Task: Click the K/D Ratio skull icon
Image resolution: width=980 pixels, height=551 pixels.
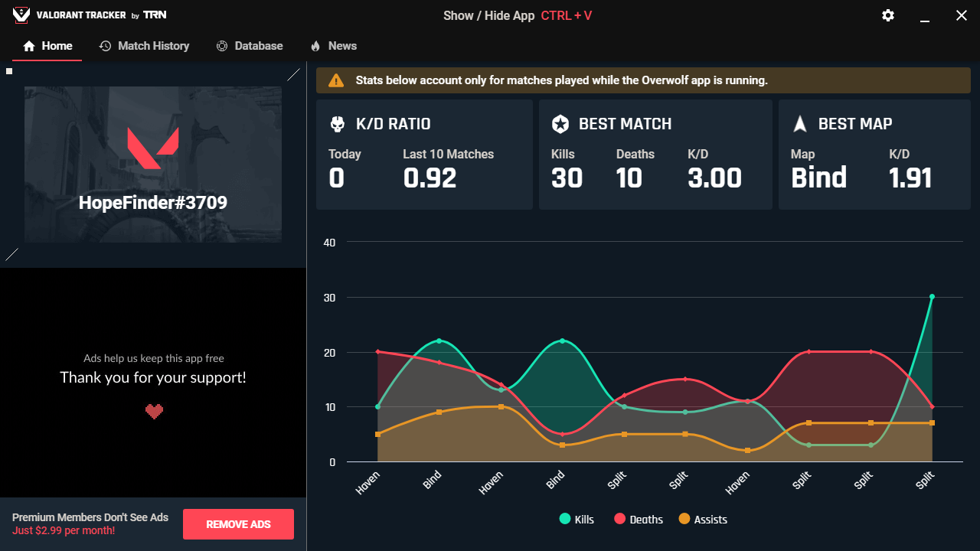Action: (x=337, y=124)
